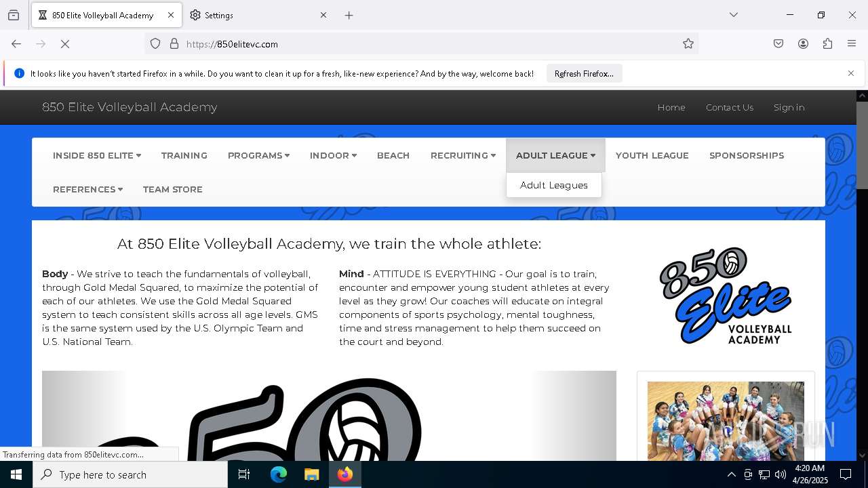The height and width of the screenshot is (488, 868).
Task: Open Task View on the taskbar
Action: 244,474
